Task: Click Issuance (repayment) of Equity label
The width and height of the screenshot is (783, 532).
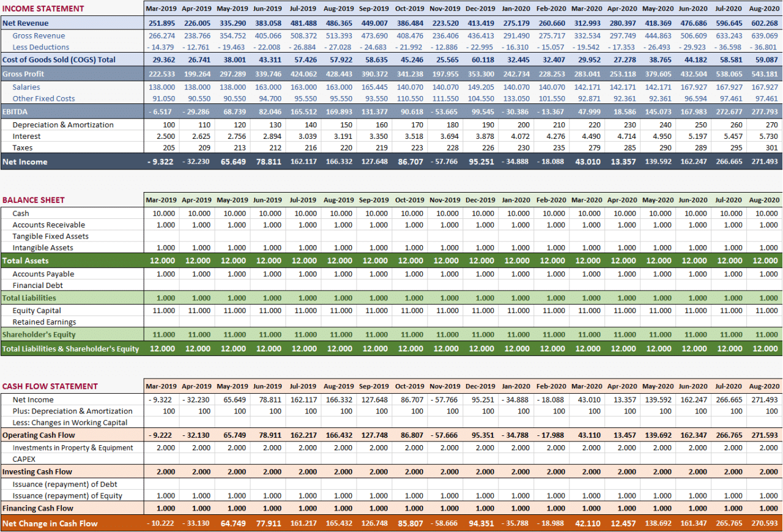Action: click(67, 496)
